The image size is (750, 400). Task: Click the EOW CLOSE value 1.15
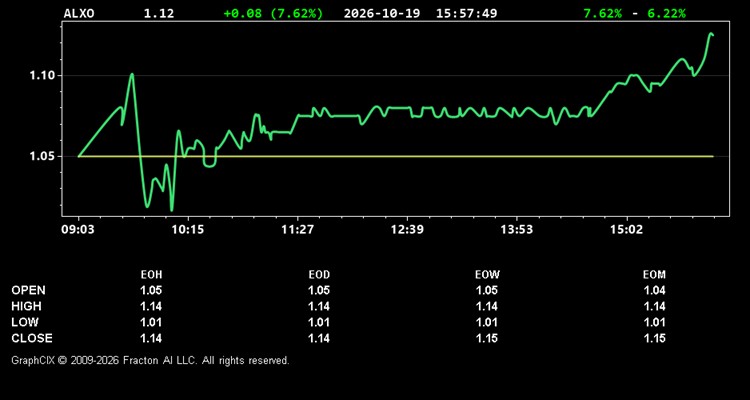[x=487, y=338]
